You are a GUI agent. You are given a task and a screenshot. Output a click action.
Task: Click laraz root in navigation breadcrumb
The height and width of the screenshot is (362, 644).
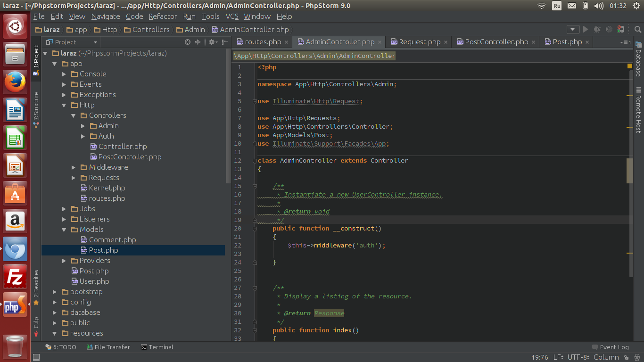point(48,29)
